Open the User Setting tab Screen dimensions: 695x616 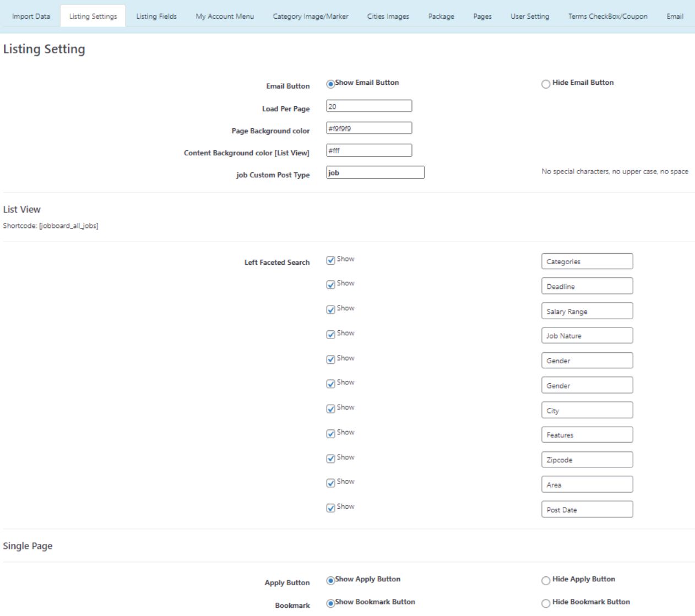(530, 17)
